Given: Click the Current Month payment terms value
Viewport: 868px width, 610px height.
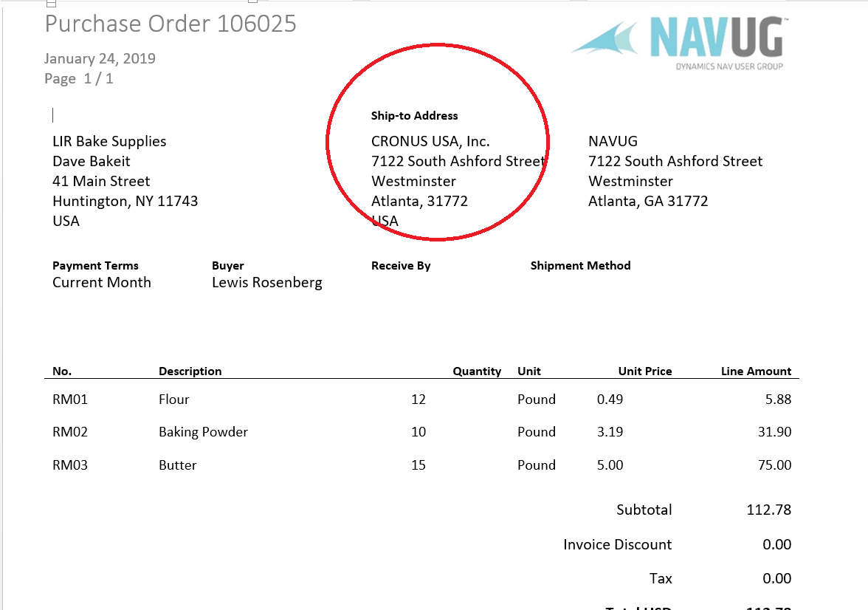Looking at the screenshot, I should [102, 283].
